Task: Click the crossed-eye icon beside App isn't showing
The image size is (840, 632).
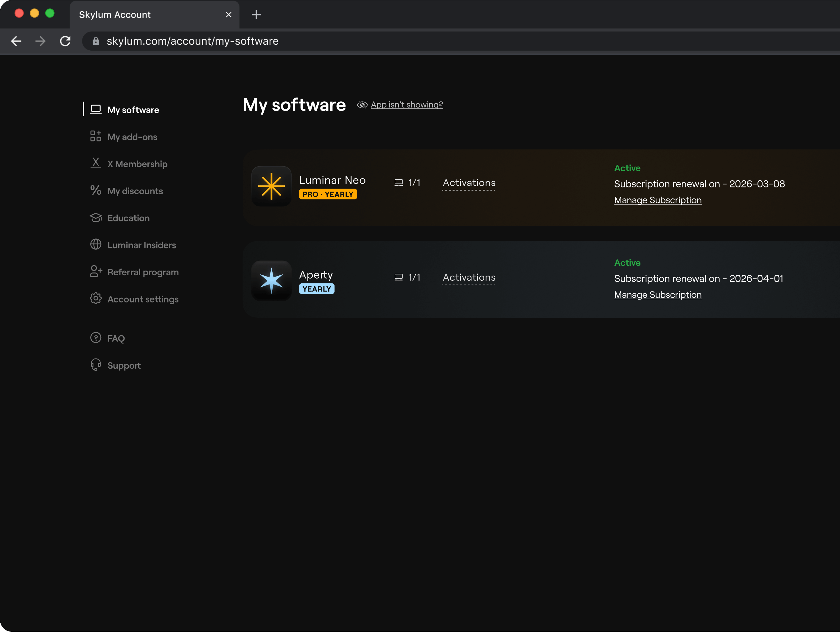Action: (x=362, y=105)
